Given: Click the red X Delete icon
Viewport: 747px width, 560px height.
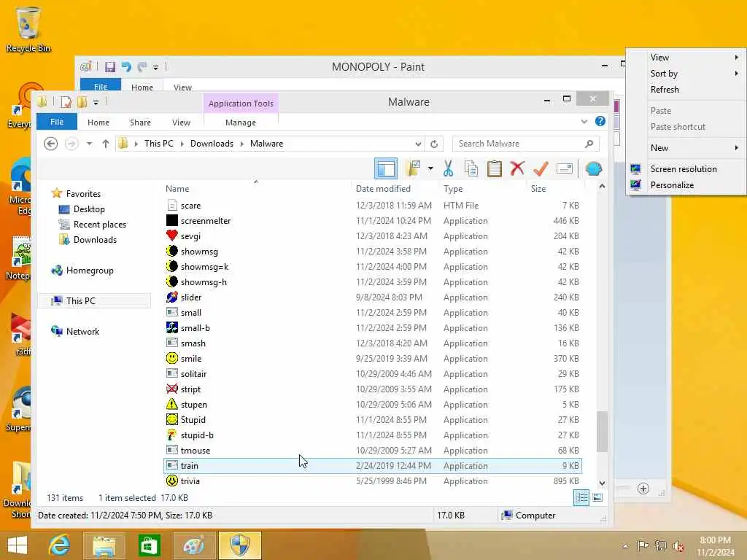Looking at the screenshot, I should coord(517,168).
